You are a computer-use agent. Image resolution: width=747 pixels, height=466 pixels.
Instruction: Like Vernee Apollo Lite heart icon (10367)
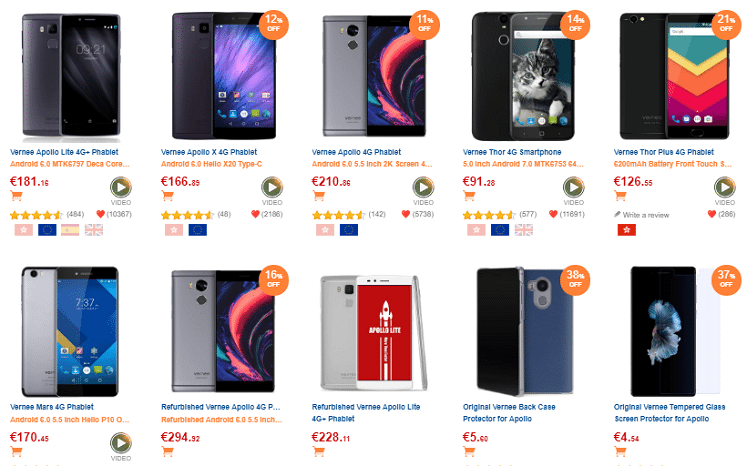(x=101, y=214)
